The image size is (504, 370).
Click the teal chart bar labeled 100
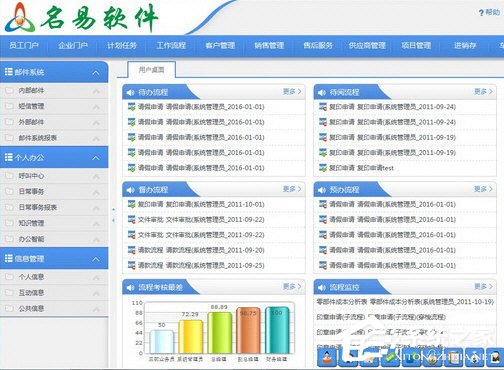click(x=277, y=330)
